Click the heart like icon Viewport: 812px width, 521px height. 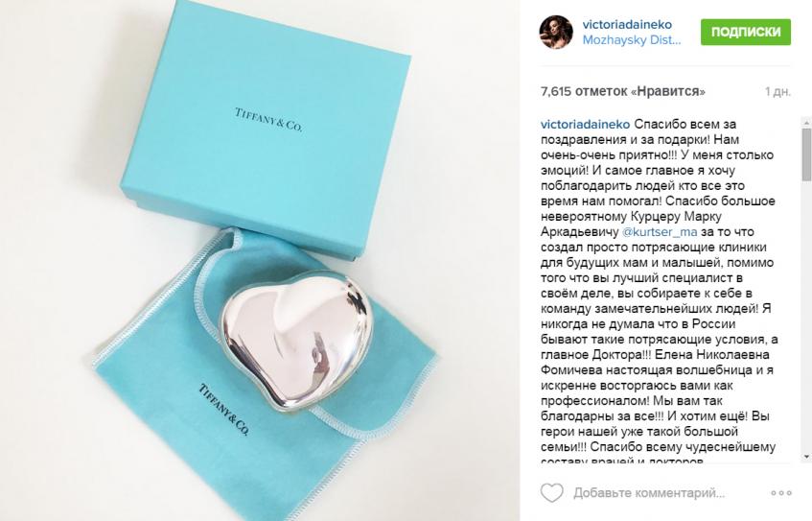[551, 492]
